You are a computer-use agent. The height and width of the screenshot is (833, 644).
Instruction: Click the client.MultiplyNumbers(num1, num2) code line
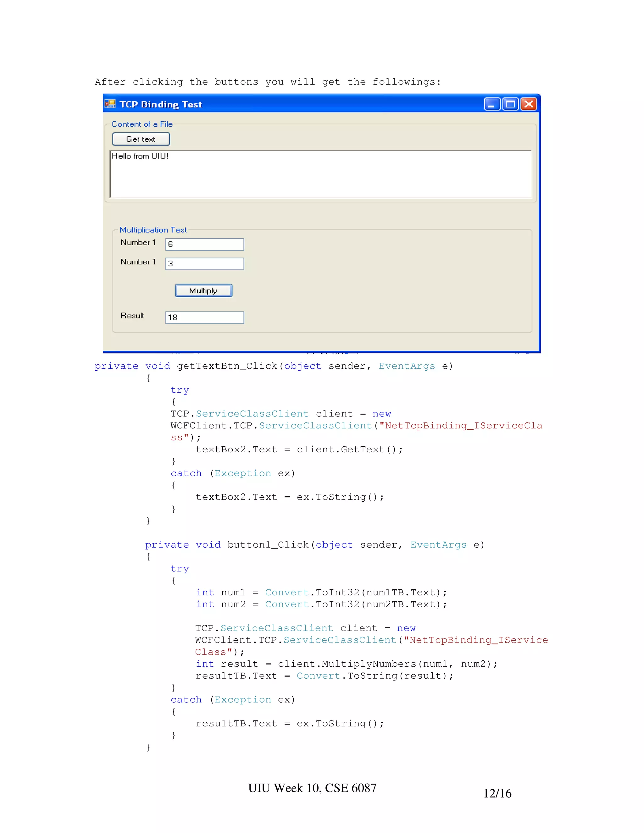tap(347, 664)
